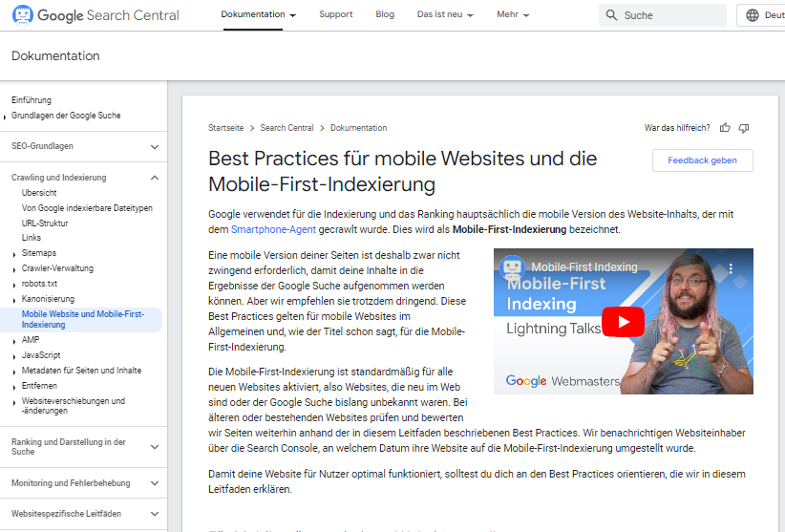Open the Mehr dropdown menu
This screenshot has width=785, height=532.
[513, 14]
